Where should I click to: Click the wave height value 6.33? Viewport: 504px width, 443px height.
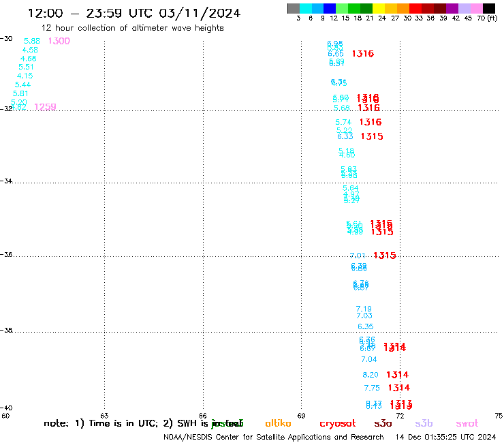pyautogui.click(x=345, y=137)
